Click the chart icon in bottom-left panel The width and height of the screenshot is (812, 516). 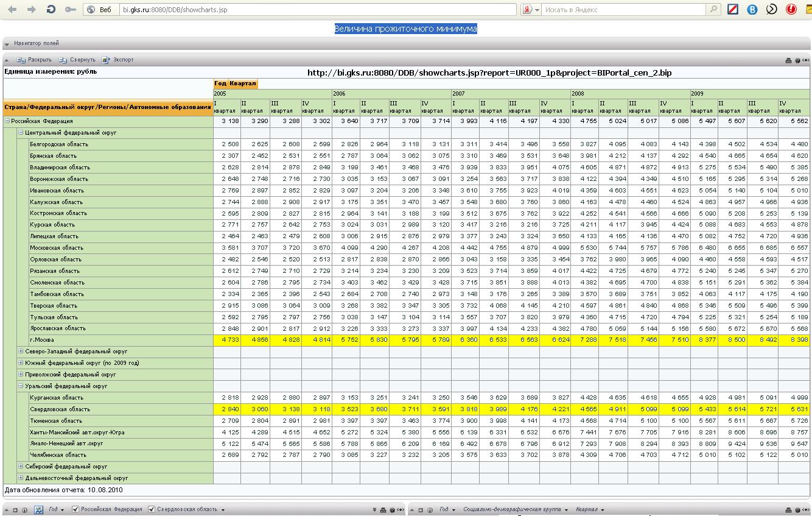(x=38, y=510)
